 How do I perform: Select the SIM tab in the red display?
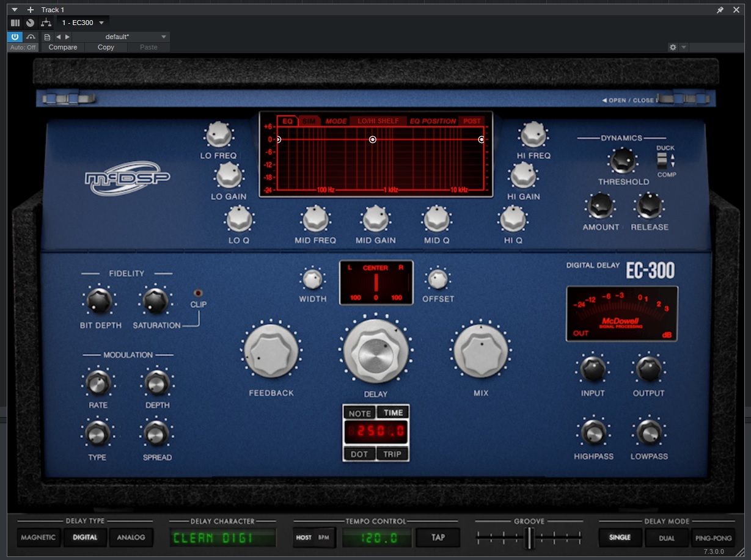(x=309, y=121)
